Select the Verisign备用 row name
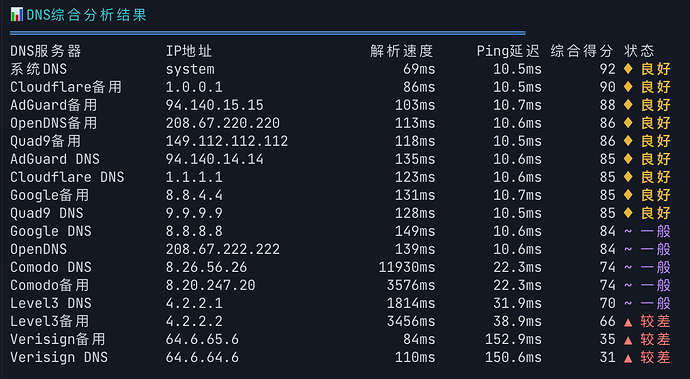 [x=58, y=340]
